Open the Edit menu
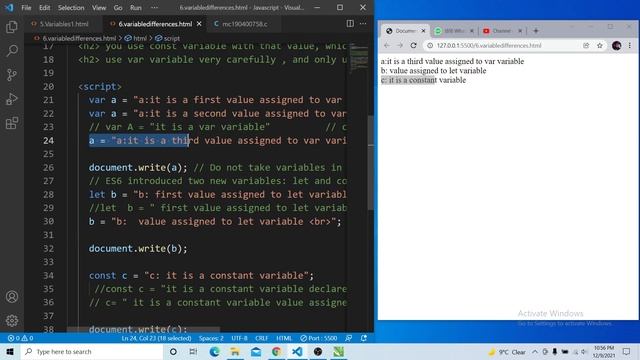640x360 pixels. point(44,7)
